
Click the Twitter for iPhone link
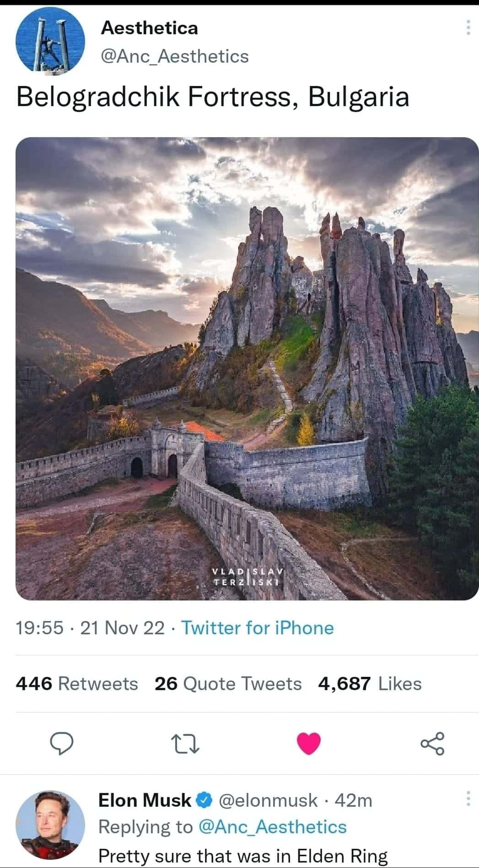click(x=258, y=628)
